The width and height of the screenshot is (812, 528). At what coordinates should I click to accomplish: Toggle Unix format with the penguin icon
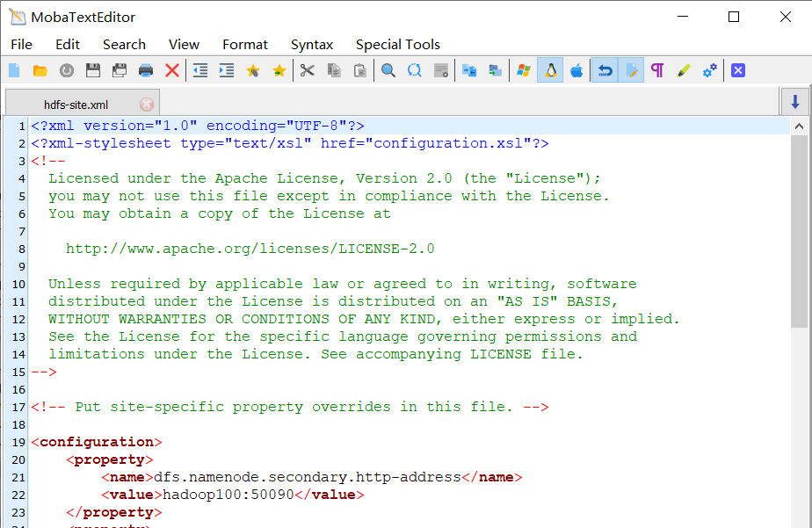tap(550, 70)
